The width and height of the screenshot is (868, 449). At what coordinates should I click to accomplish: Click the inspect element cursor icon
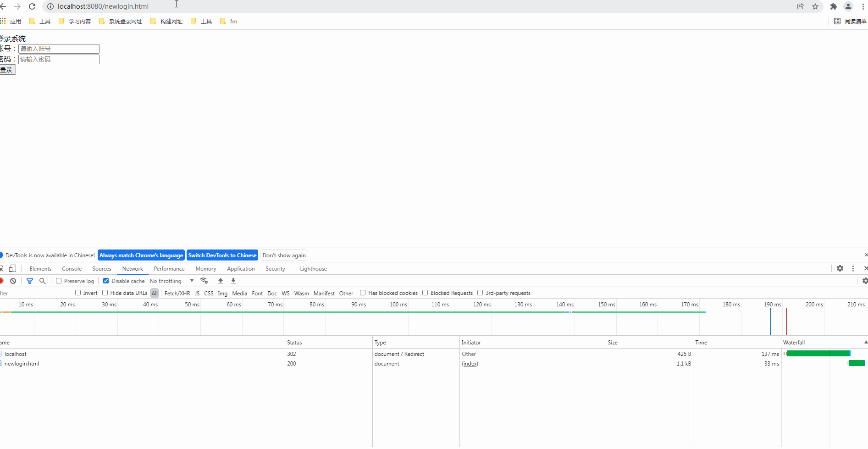tap(2, 268)
